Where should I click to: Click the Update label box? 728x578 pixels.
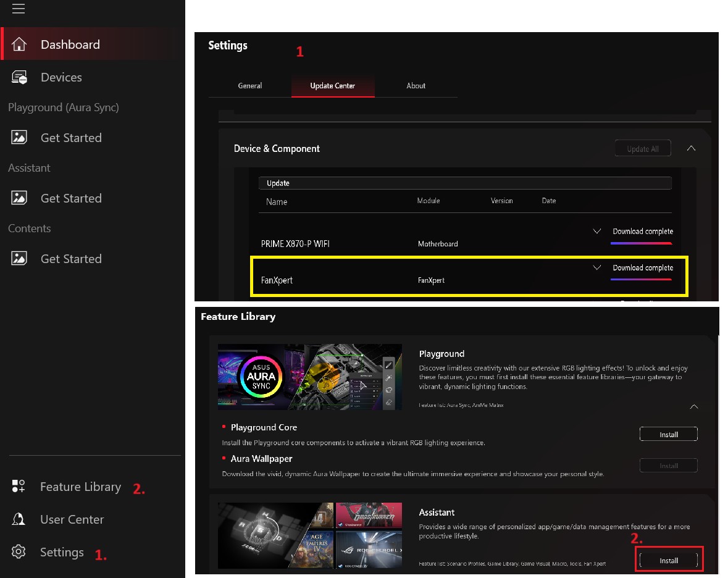point(465,183)
